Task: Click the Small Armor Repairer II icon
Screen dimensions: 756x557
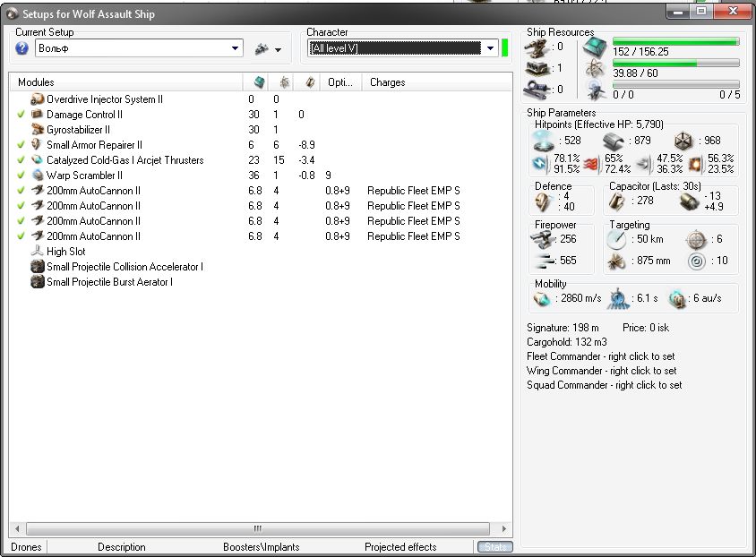Action: [x=37, y=144]
